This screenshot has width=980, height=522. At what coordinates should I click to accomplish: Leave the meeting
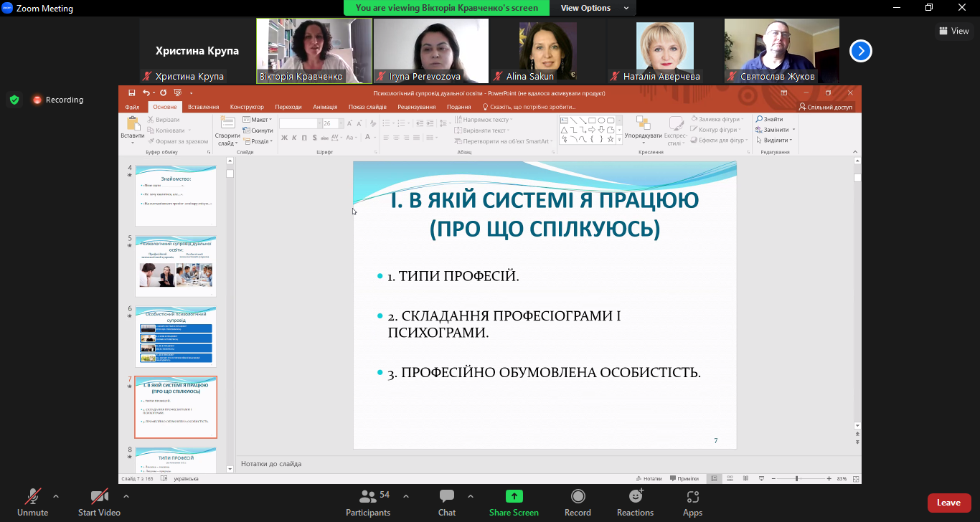pyautogui.click(x=948, y=503)
